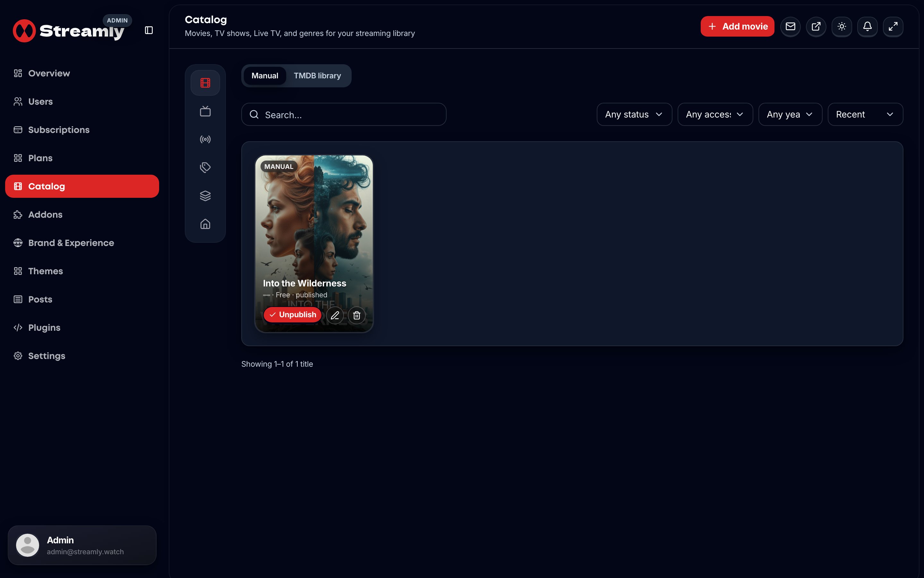Unpublish Into the Wilderness

click(x=293, y=315)
